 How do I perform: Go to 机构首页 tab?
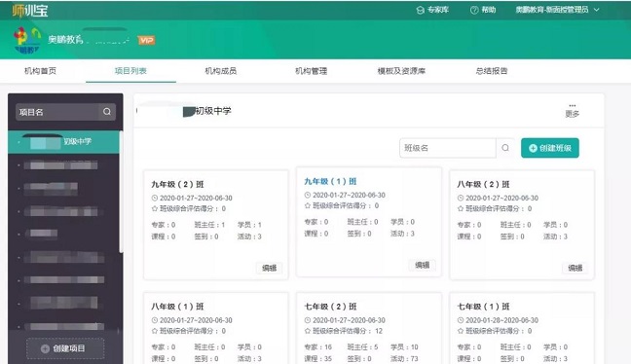(x=41, y=71)
